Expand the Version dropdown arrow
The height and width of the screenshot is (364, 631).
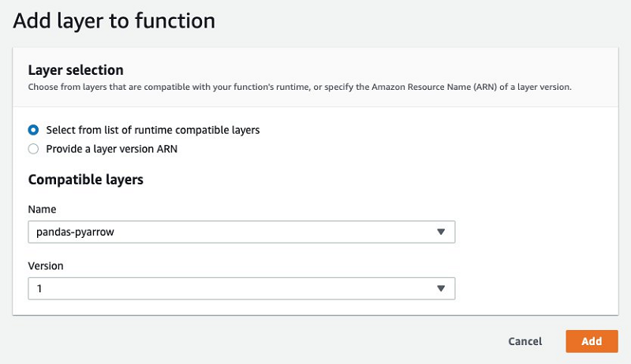coord(441,289)
